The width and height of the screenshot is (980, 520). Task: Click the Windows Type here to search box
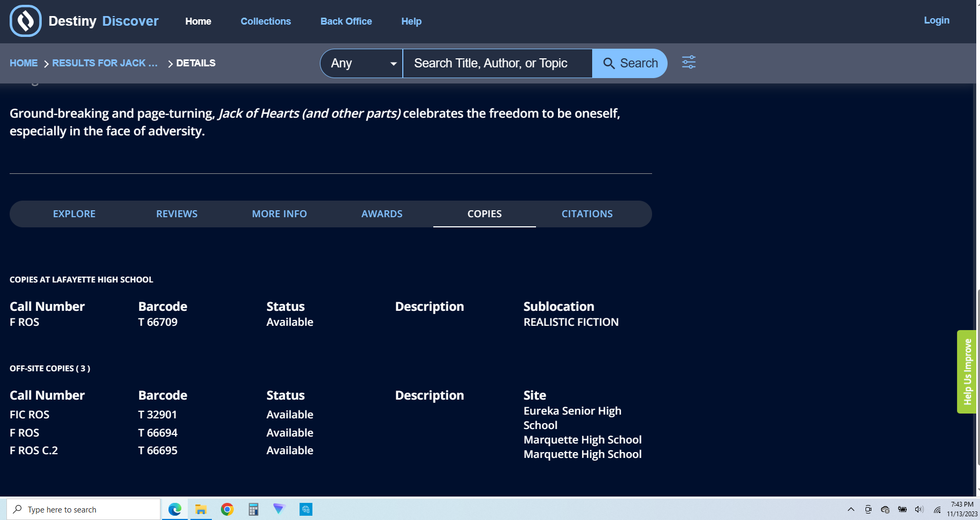(83, 509)
